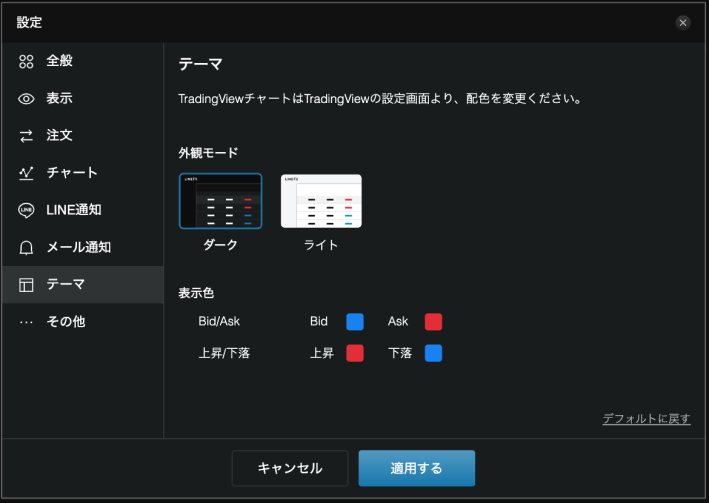Select the ダーク appearance mode thumbnail
The height and width of the screenshot is (503, 709).
point(221,201)
